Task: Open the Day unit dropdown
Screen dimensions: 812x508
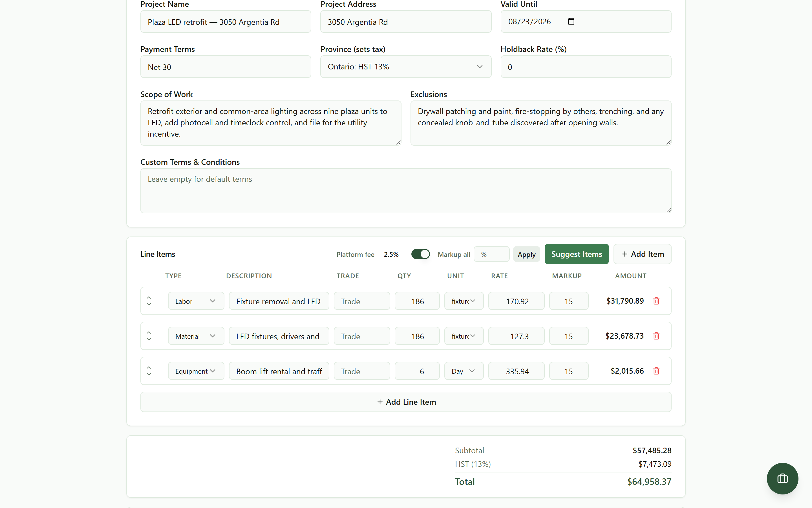Action: coord(464,371)
